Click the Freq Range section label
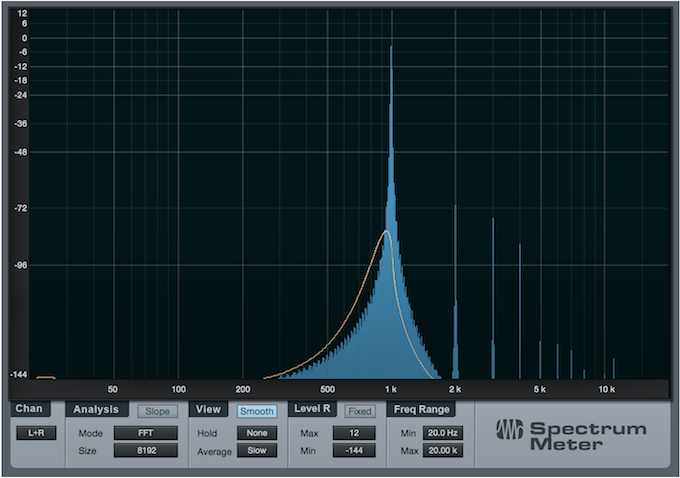The image size is (680, 478). click(x=421, y=409)
